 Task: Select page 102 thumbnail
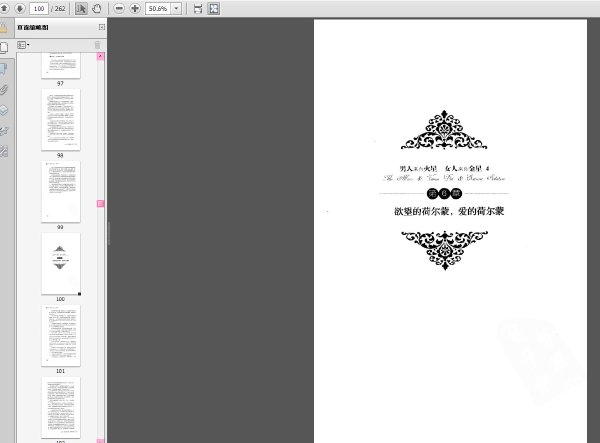[x=61, y=407]
